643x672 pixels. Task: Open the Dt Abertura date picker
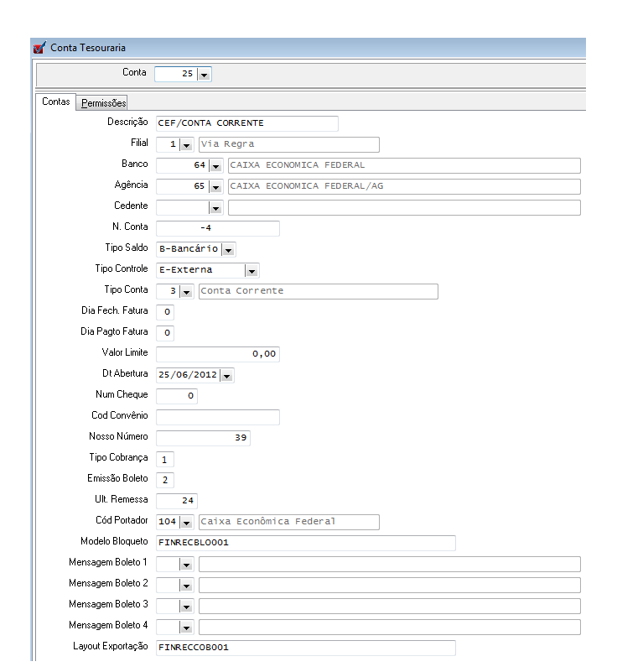tap(227, 375)
